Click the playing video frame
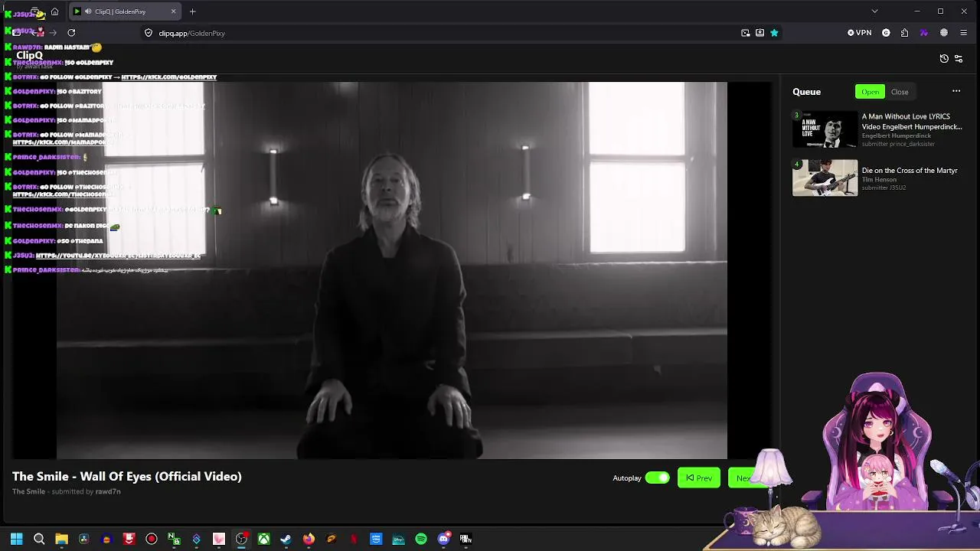 click(x=392, y=270)
